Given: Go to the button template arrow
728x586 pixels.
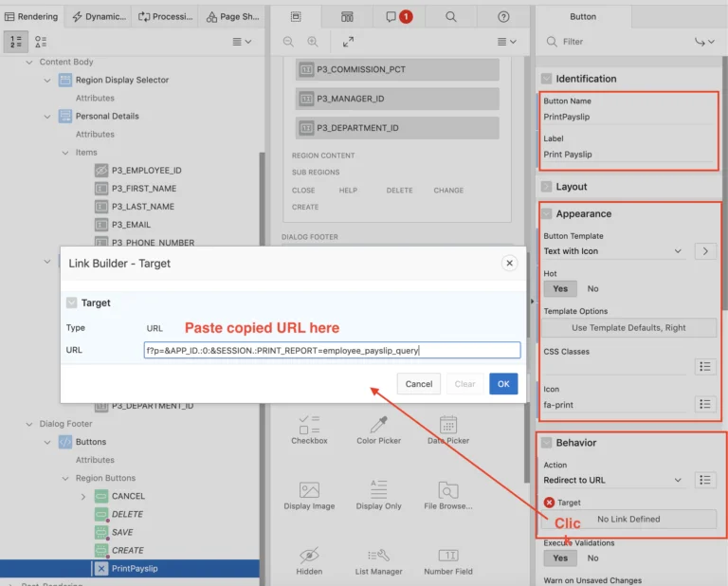Looking at the screenshot, I should click(705, 251).
